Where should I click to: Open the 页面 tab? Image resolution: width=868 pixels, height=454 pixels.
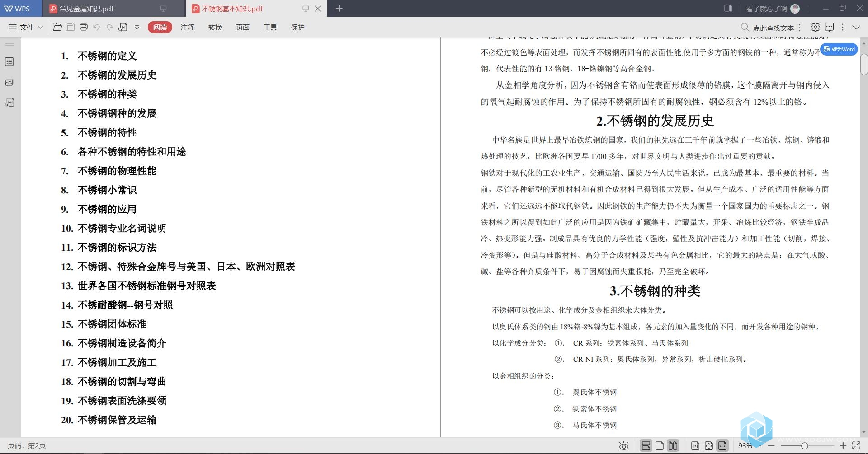click(x=242, y=27)
